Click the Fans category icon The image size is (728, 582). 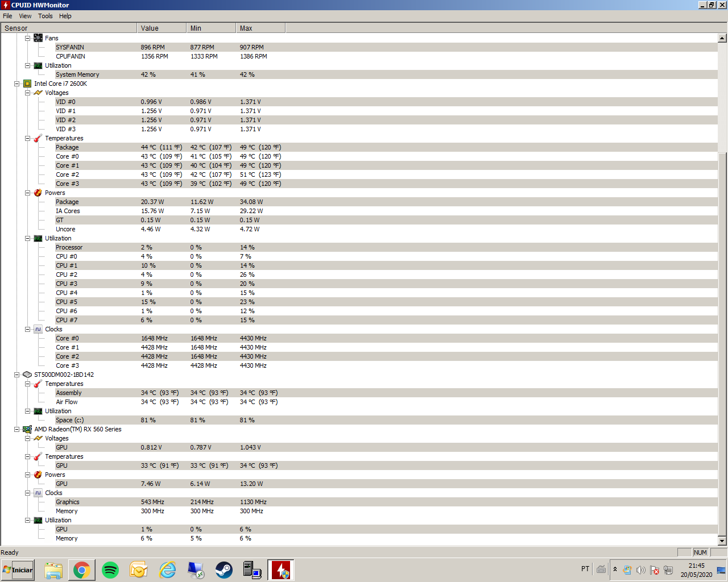tap(38, 38)
